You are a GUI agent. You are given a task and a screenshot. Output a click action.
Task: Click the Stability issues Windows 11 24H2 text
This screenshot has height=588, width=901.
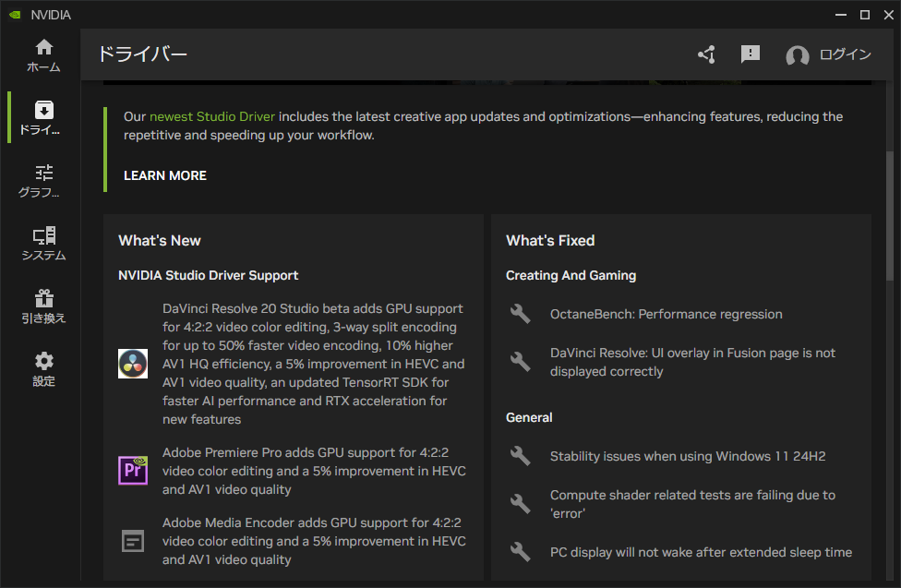click(688, 456)
